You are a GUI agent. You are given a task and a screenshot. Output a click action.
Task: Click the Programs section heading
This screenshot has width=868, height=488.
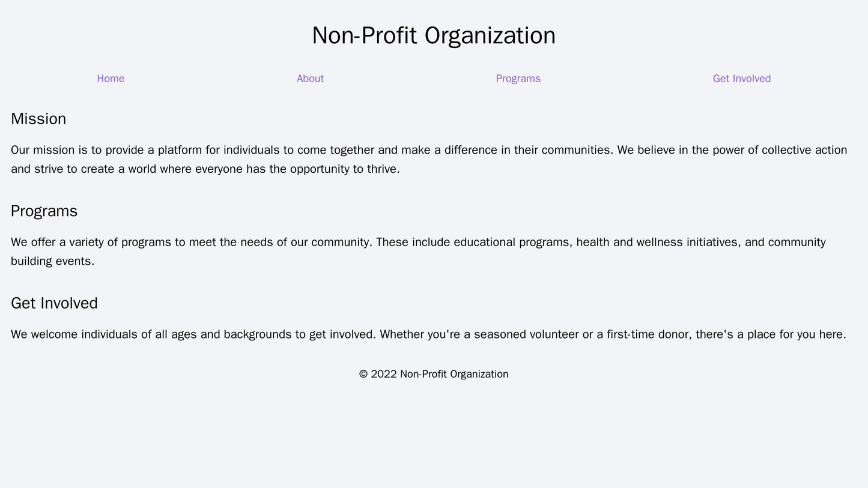point(44,211)
